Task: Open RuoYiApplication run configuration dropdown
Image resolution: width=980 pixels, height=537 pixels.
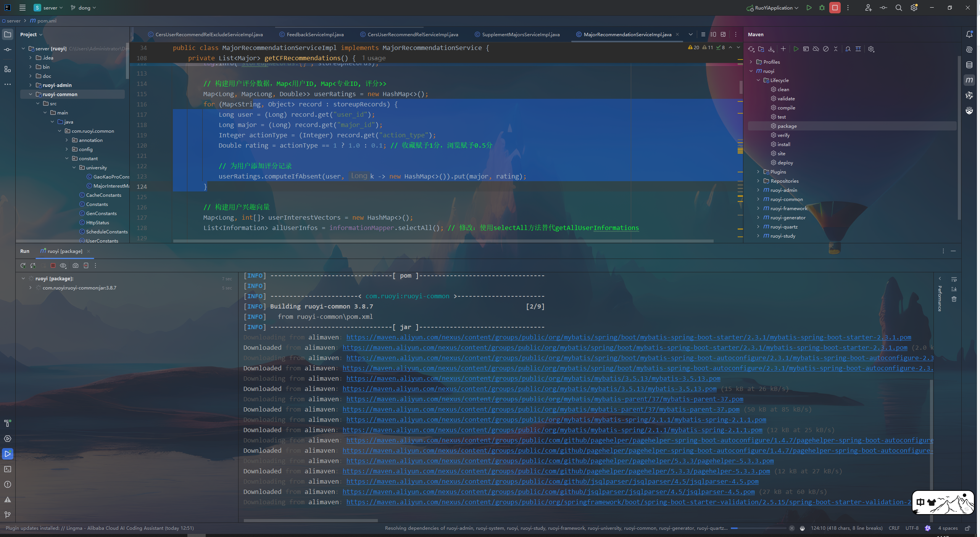Action: coord(774,8)
